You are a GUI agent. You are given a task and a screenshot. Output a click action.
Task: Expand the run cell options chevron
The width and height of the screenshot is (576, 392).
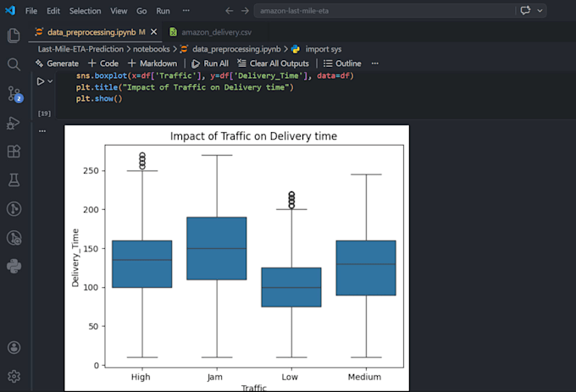click(50, 81)
